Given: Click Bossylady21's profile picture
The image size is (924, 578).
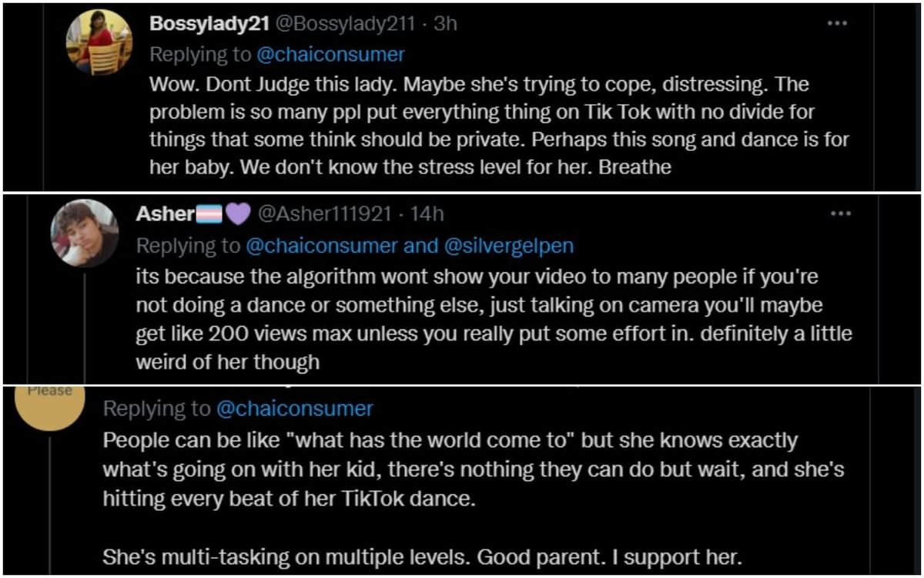Looking at the screenshot, I should point(99,42).
